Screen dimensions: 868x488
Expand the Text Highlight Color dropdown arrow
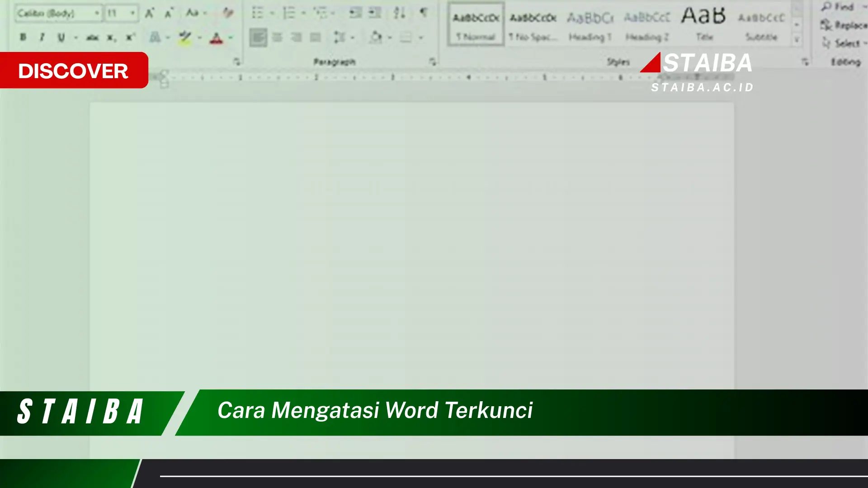pos(199,38)
